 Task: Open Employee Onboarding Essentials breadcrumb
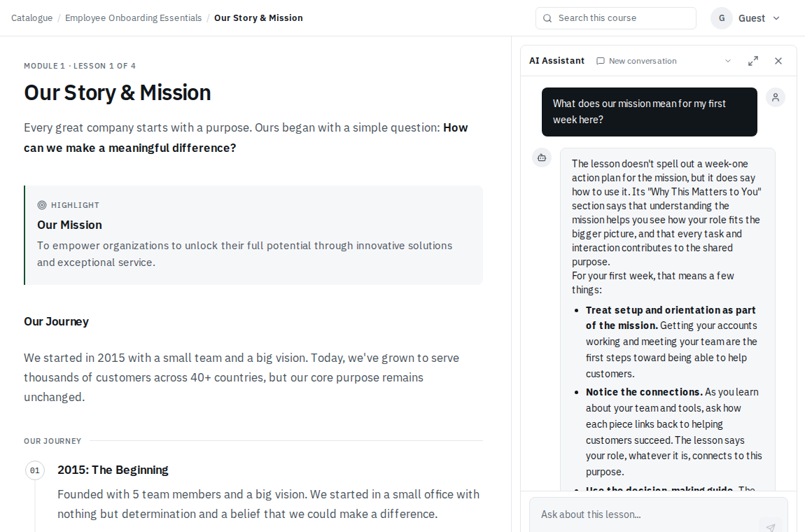(x=134, y=18)
